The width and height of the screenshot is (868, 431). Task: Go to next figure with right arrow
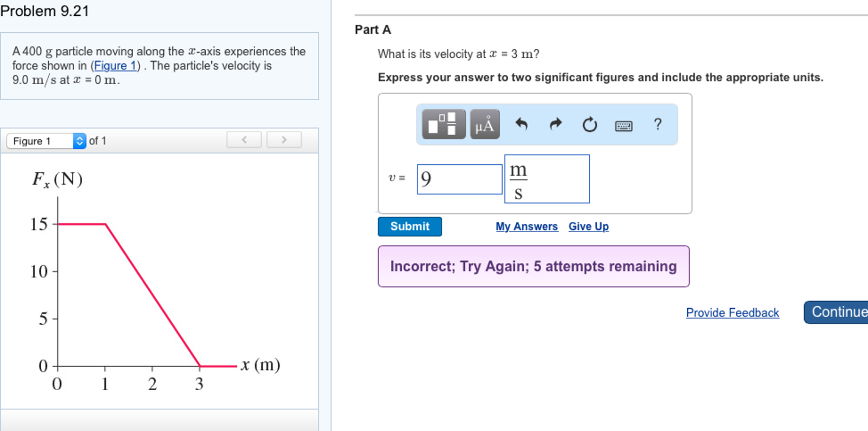[284, 140]
